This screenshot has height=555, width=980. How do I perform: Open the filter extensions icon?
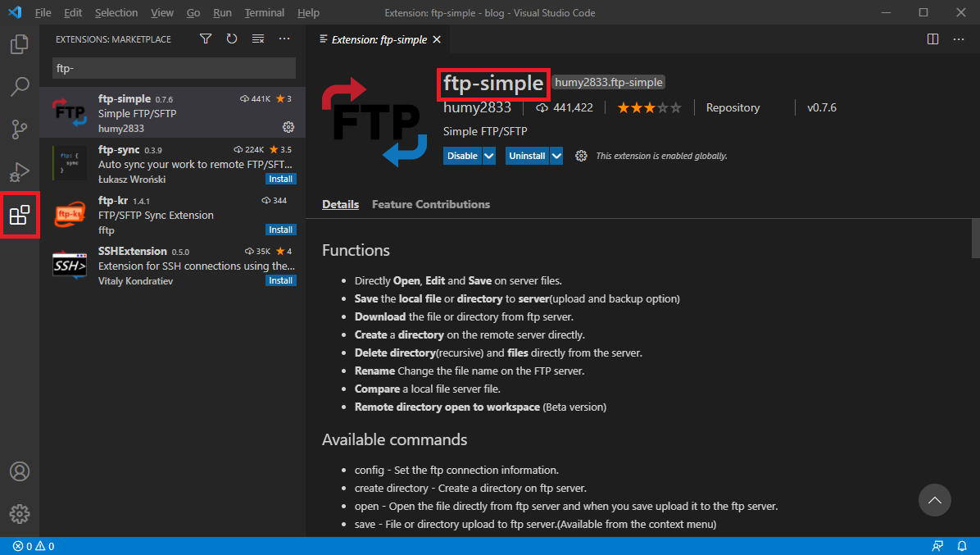205,39
